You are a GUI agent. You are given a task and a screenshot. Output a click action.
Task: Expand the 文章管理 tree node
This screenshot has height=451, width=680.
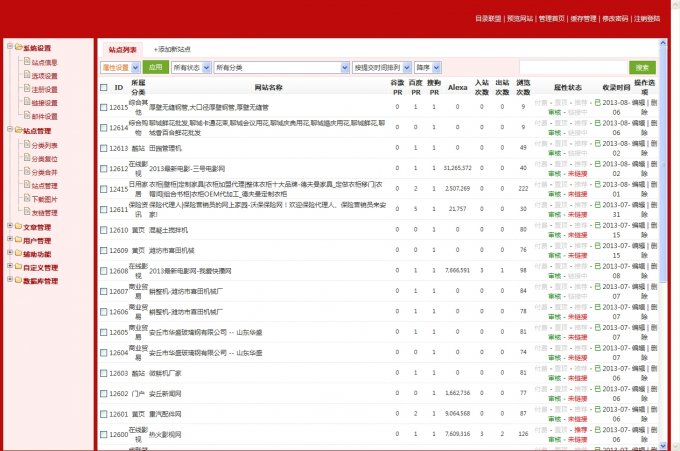(x=10, y=226)
